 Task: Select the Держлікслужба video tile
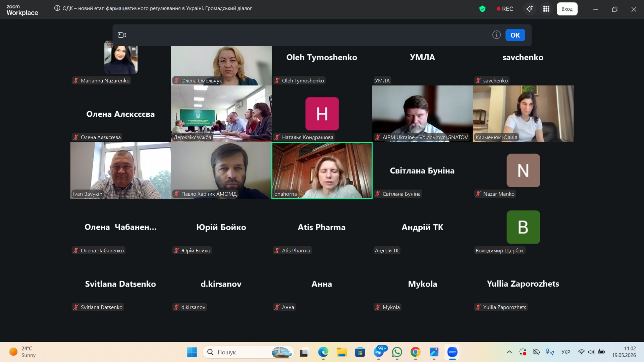[221, 114]
